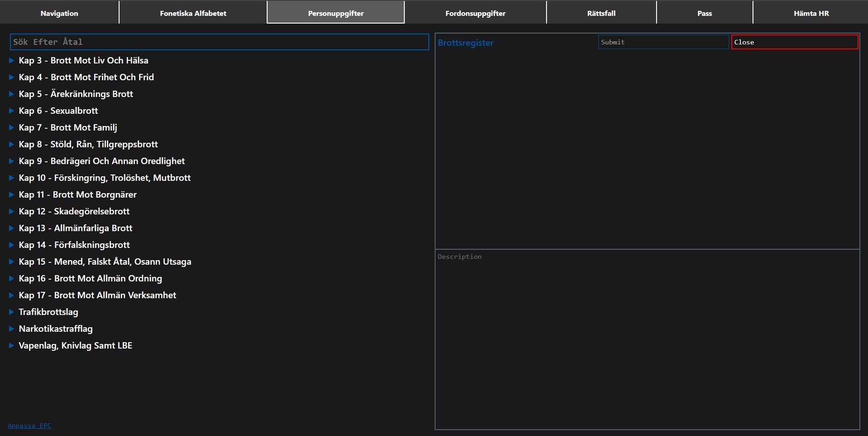The image size is (868, 436).
Task: Expand the Narkotikastrafflag section
Action: click(x=55, y=329)
